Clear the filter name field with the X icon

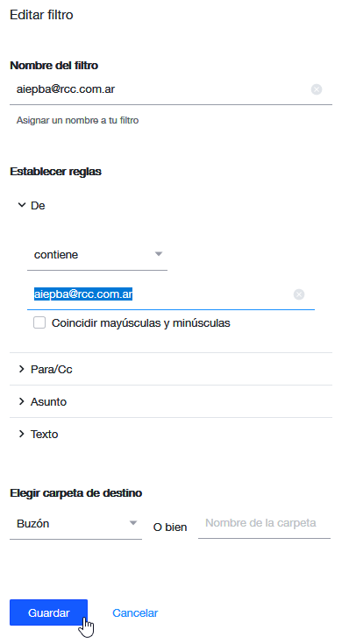point(316,89)
